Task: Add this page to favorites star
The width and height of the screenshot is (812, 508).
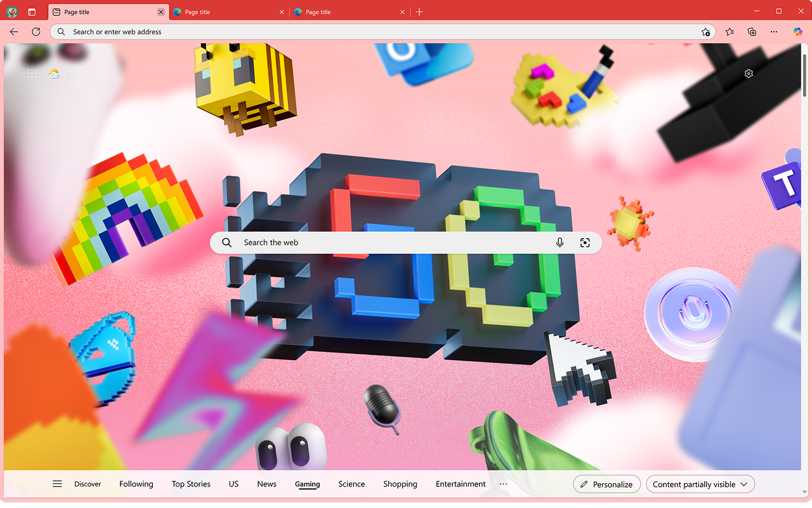Action: coord(705,32)
